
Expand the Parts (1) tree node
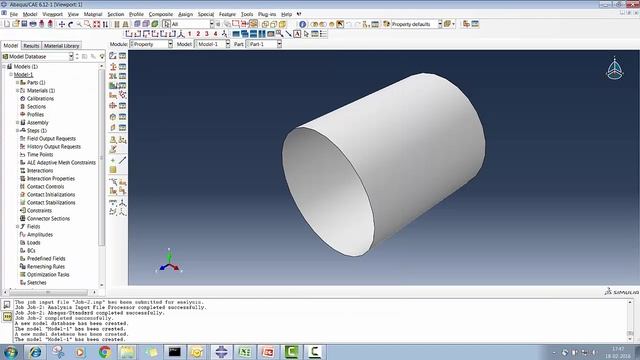[18, 82]
